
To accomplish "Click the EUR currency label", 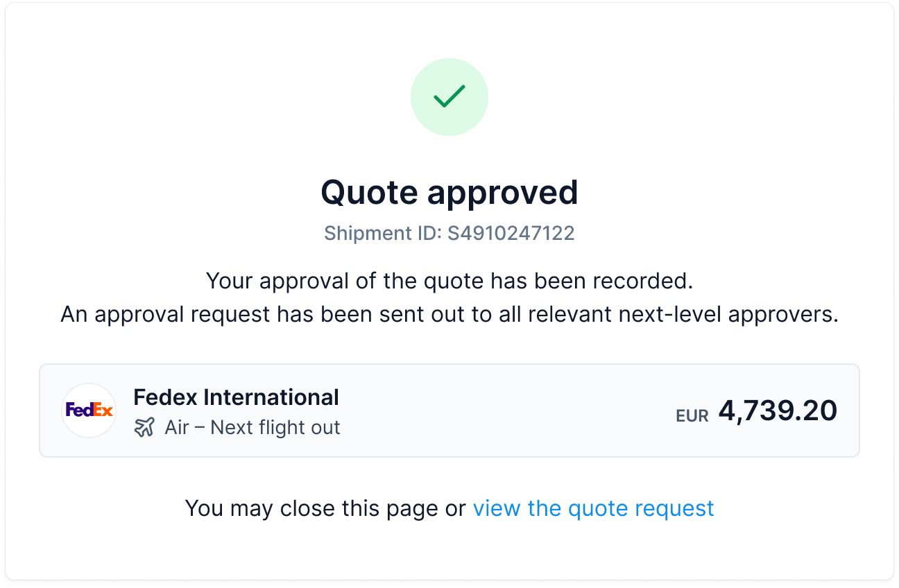I will 692,415.
